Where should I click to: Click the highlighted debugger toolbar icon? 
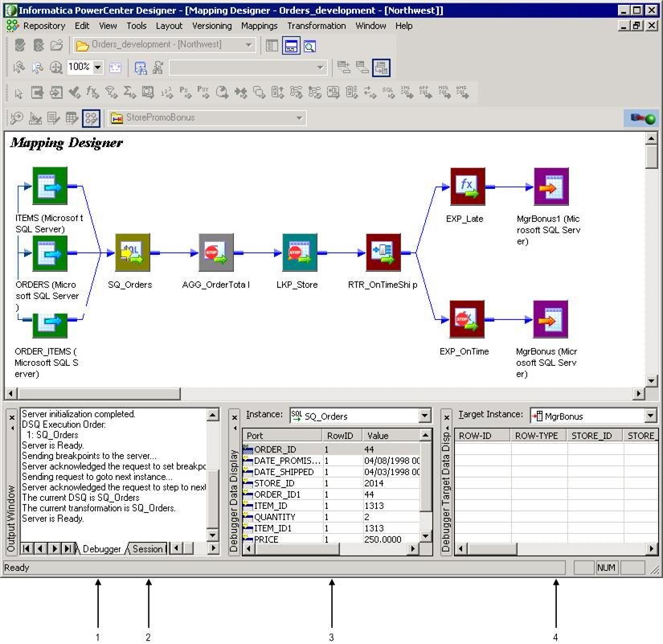tap(92, 118)
